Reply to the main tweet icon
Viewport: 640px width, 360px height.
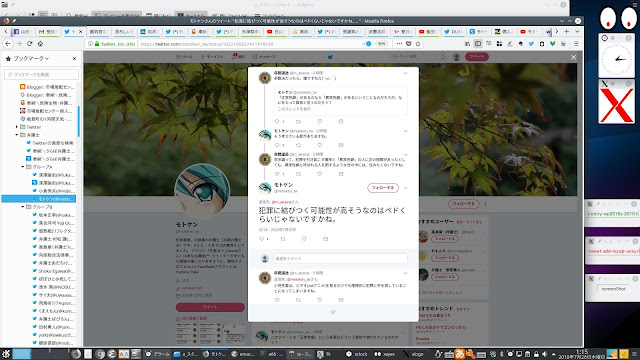click(x=262, y=239)
